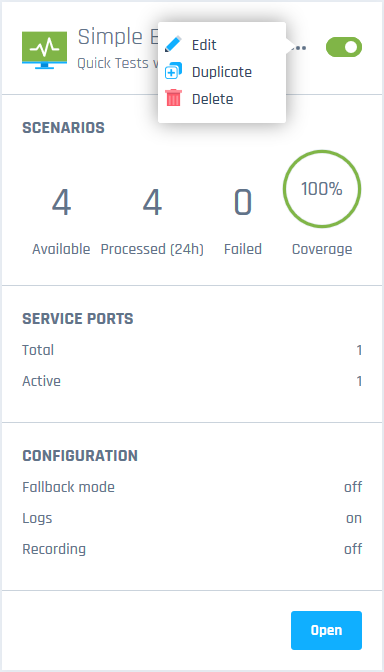Screen dimensions: 384x672
Task: Click the Failed scenarios count
Action: tap(243, 203)
